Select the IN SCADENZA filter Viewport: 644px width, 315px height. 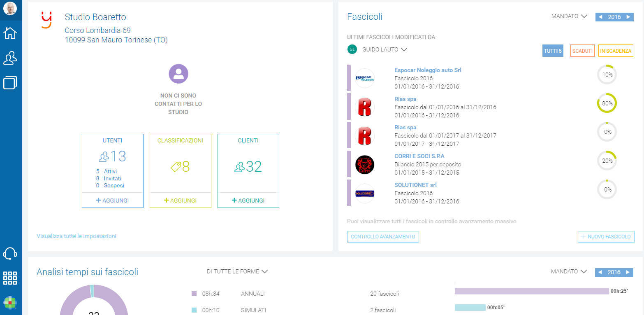(x=615, y=51)
